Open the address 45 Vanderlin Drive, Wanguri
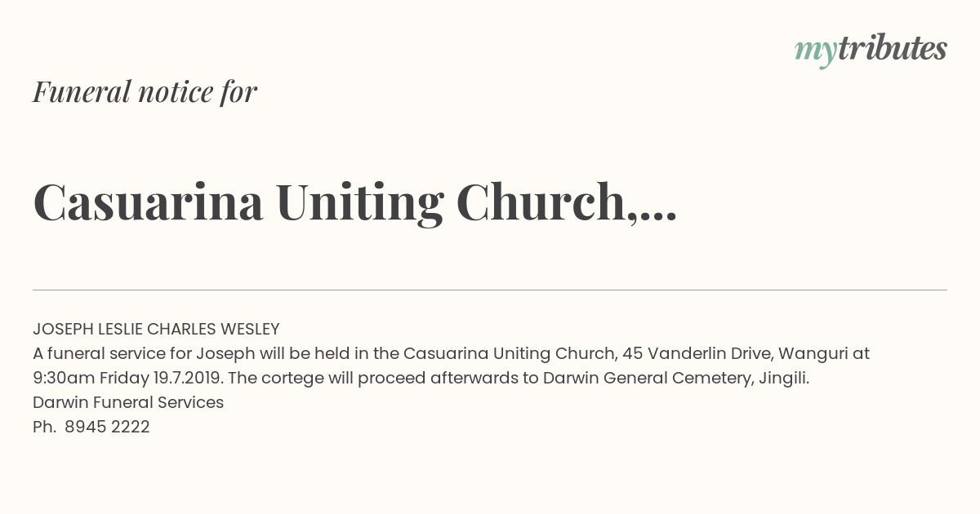Screen dimensions: 980x514 coord(735,354)
